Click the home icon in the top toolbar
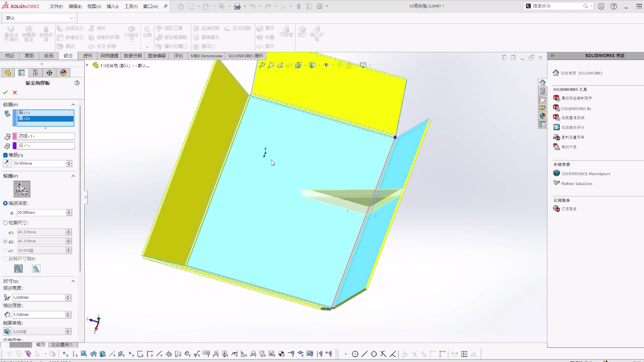This screenshot has width=644, height=362. click(181, 6)
